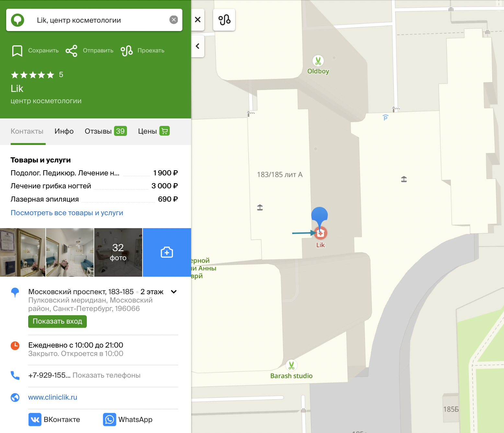Click the orange clock opening hours icon

tap(15, 346)
